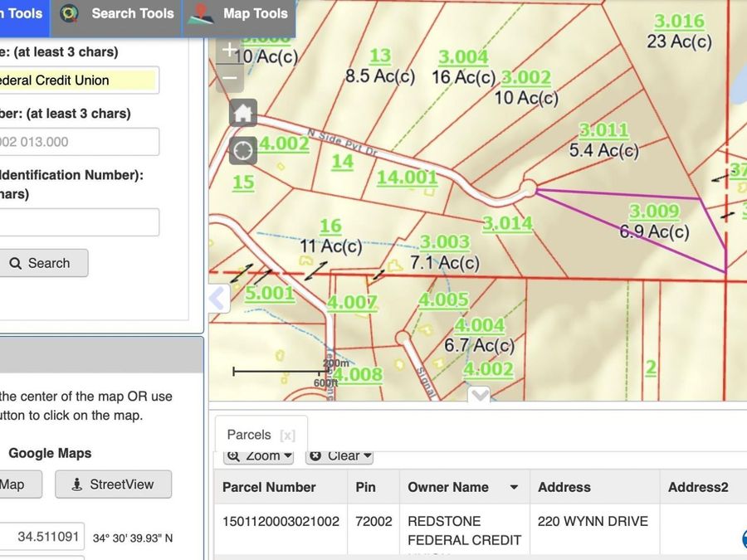This screenshot has width=747, height=560.
Task: Expand the Zoom dropdown in results
Action: pyautogui.click(x=259, y=456)
